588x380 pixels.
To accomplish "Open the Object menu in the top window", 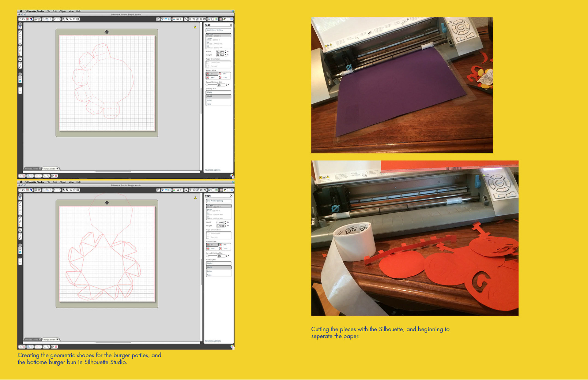I will [x=62, y=11].
